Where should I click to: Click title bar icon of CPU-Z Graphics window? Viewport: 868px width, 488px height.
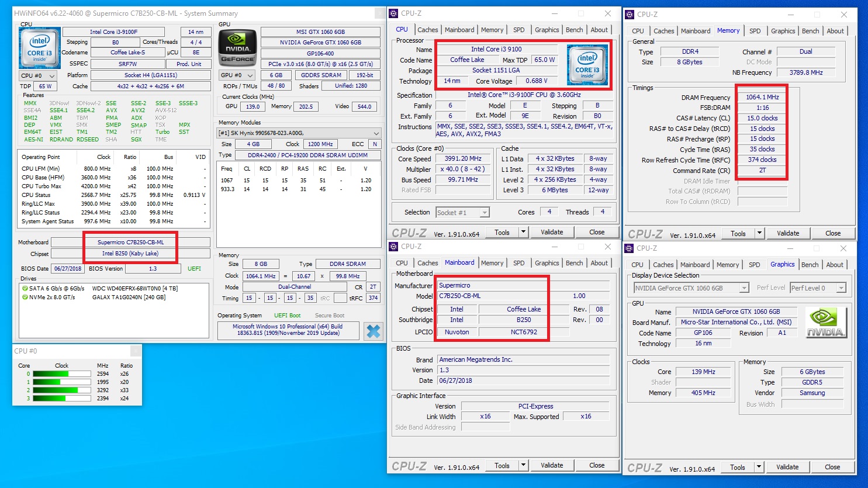click(x=630, y=248)
